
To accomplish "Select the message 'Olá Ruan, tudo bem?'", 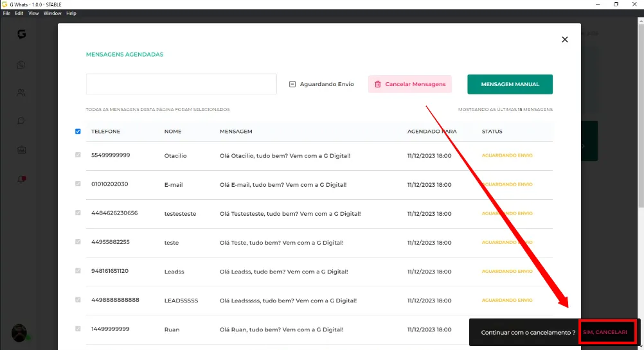I will 250,329.
